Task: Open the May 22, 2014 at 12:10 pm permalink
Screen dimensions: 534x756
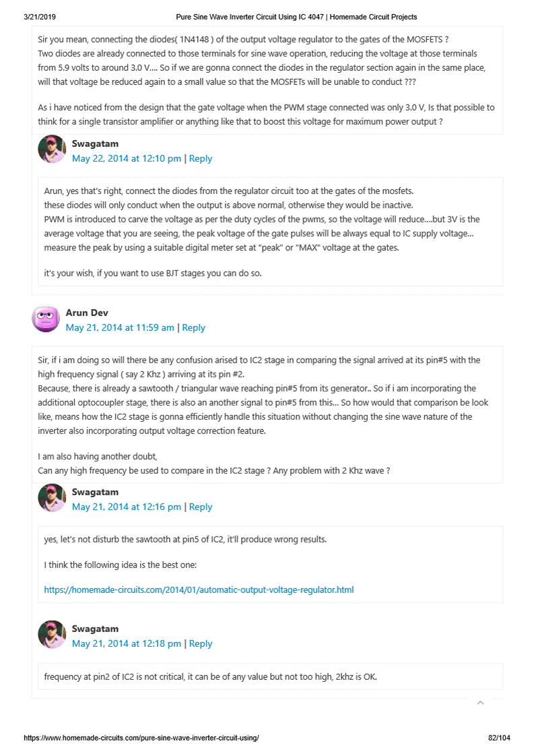Action: click(127, 159)
